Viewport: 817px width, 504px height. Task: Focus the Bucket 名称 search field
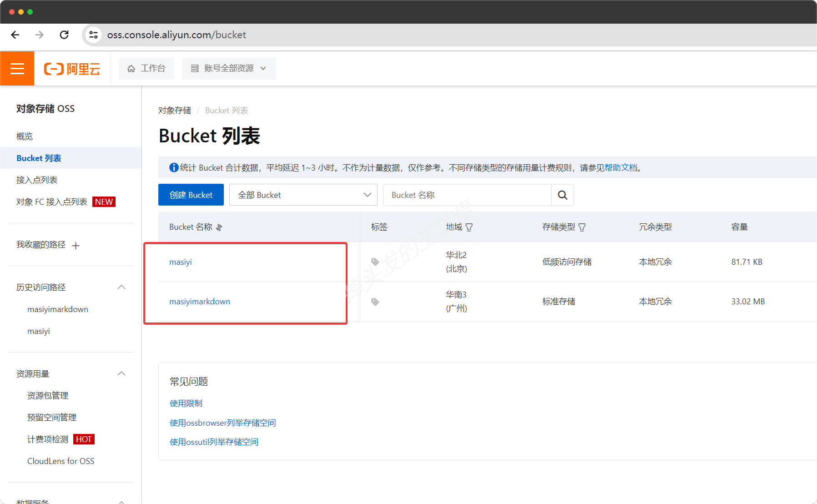tap(467, 195)
